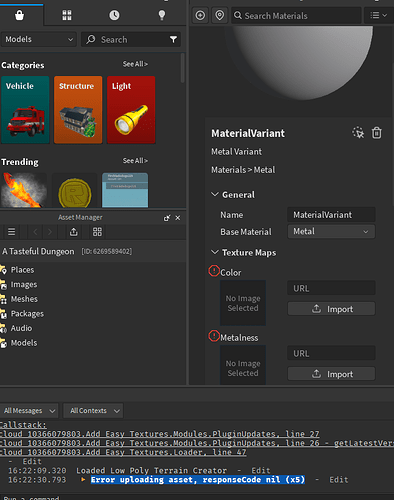This screenshot has width=394, height=500.
Task: Toggle Asset Manager grid view
Action: click(97, 232)
